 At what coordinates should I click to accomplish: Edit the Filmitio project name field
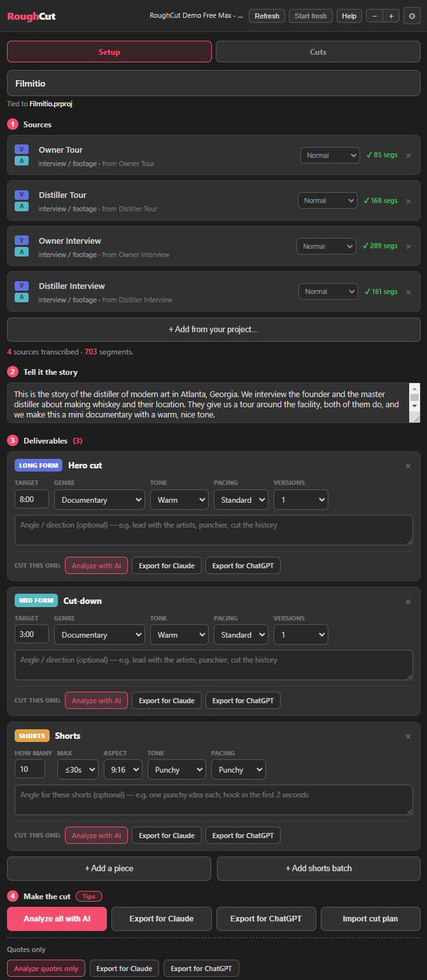click(x=214, y=83)
